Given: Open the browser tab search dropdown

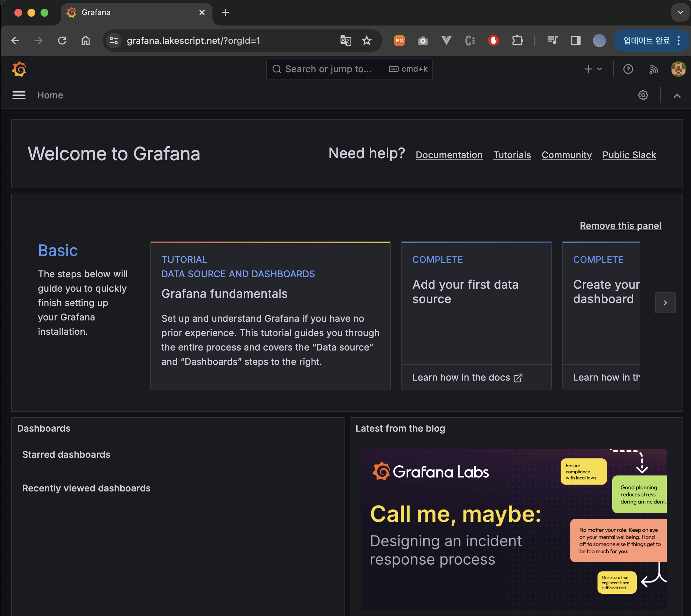Looking at the screenshot, I should tap(680, 12).
